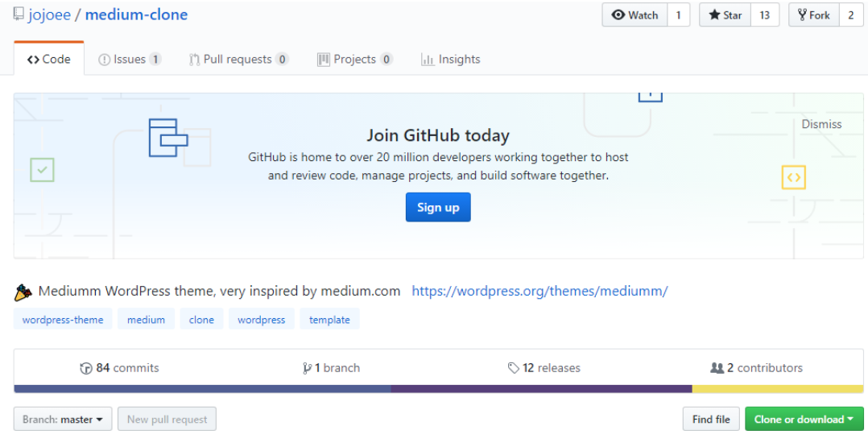Viewport: 868px width, 443px height.
Task: Click the contributors people icon
Action: tap(717, 368)
